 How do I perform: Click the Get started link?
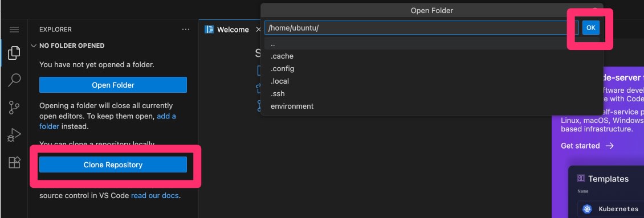point(588,146)
